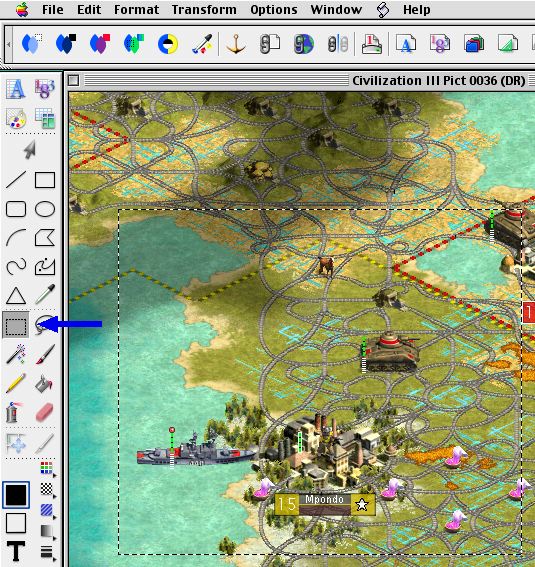Viewport: 535px width, 567px height.
Task: Select the Text frame tool
Action: (x=16, y=89)
